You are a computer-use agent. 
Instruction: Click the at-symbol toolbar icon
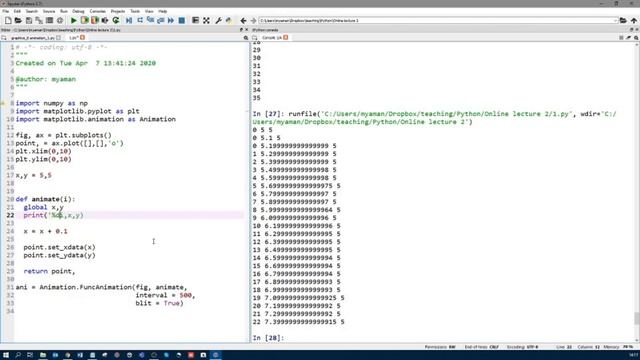click(x=60, y=20)
